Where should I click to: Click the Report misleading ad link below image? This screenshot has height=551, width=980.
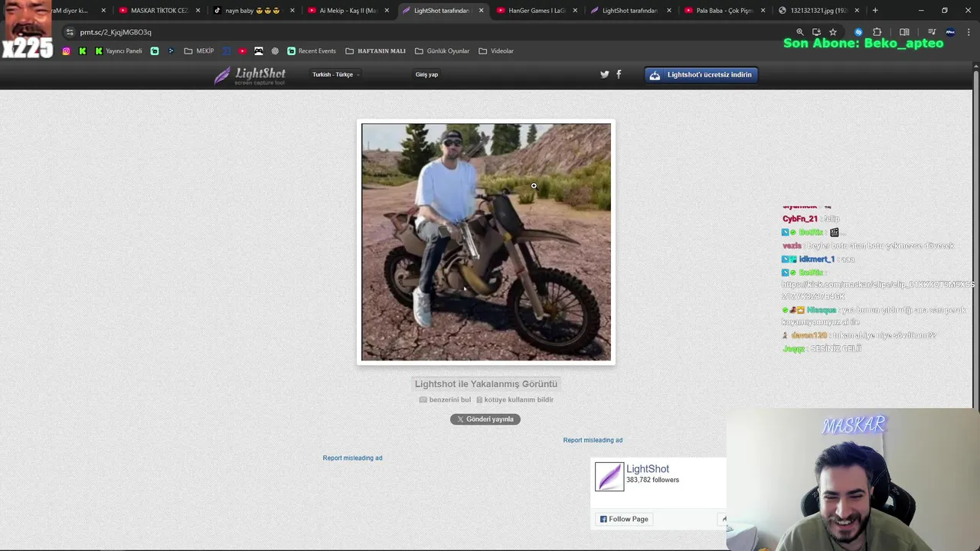(x=352, y=458)
